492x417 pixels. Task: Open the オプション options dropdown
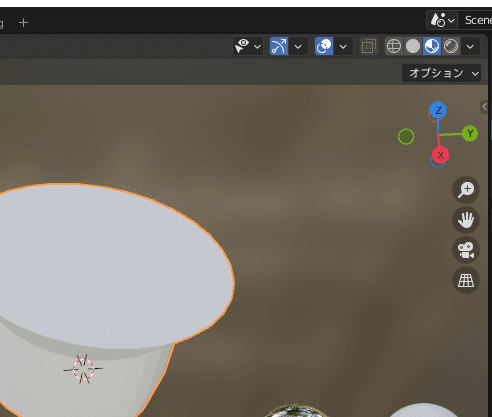[441, 73]
